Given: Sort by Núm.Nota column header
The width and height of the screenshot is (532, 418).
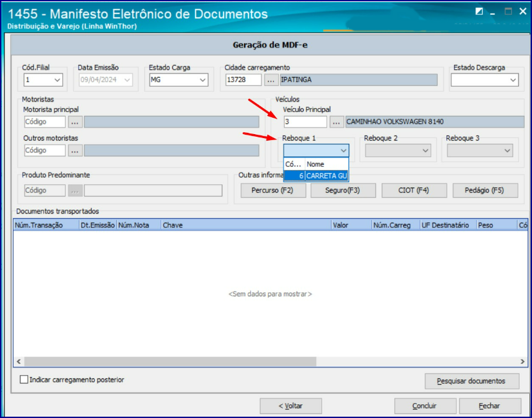Looking at the screenshot, I should point(139,225).
